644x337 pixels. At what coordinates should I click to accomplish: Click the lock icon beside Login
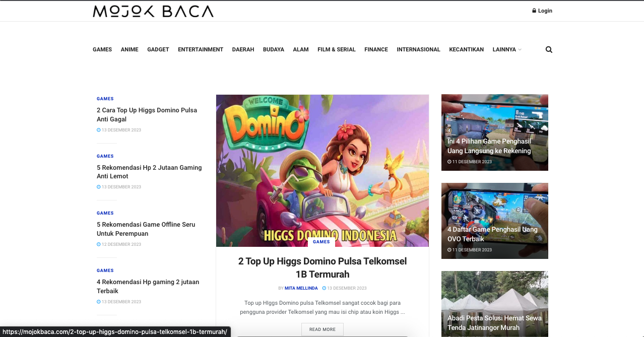[x=534, y=11]
